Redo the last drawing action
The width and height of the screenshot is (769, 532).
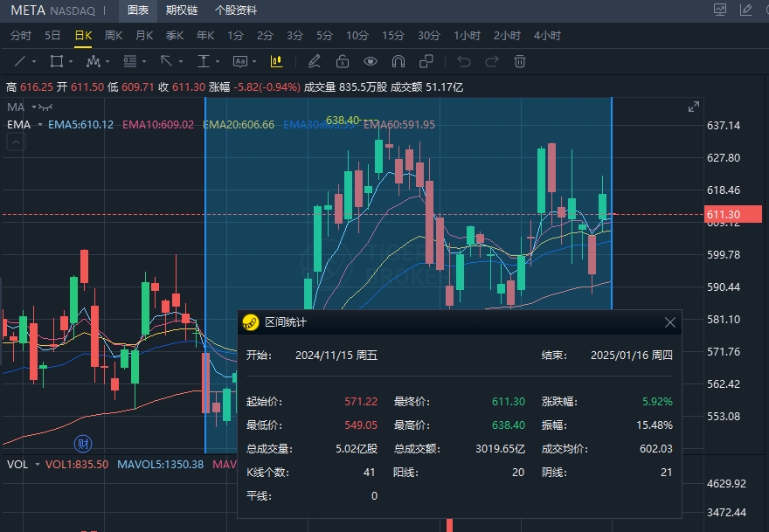pos(491,61)
